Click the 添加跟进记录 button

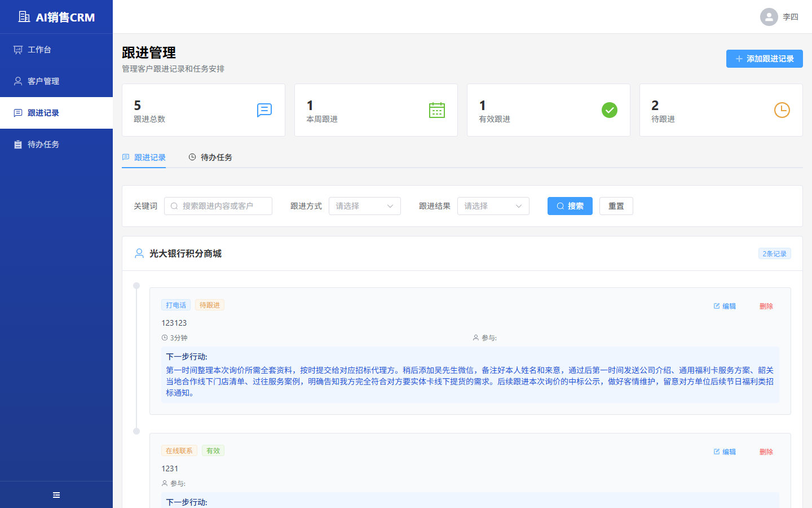coord(764,59)
